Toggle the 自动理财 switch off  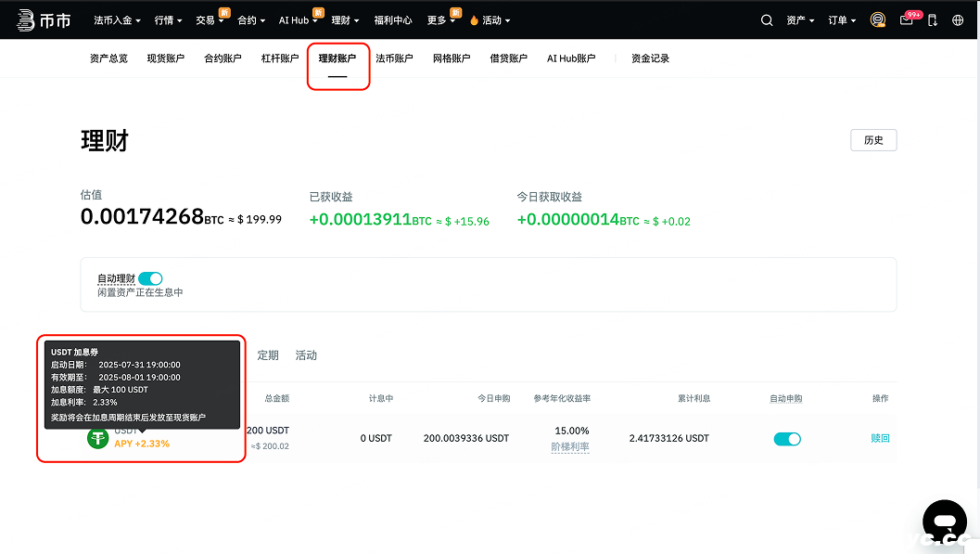[150, 278]
